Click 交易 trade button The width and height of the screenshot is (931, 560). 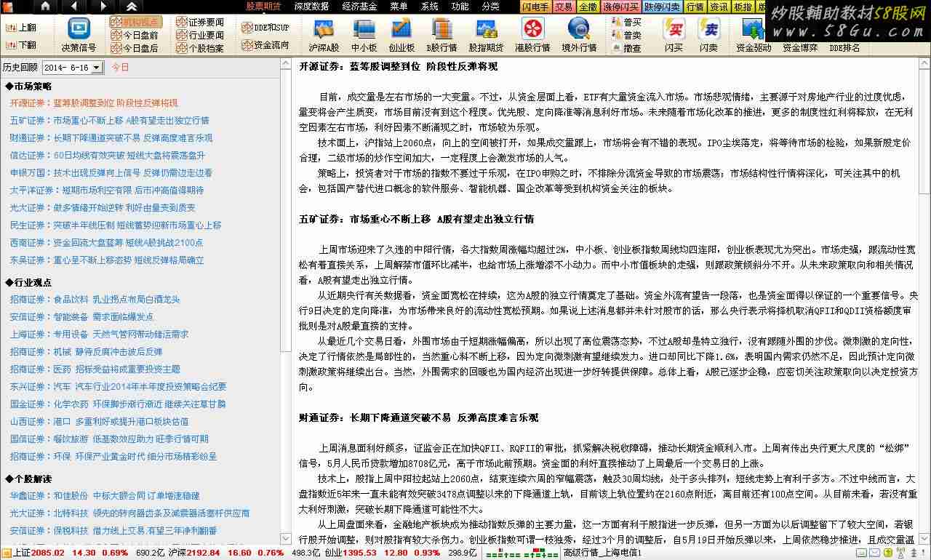click(x=563, y=7)
